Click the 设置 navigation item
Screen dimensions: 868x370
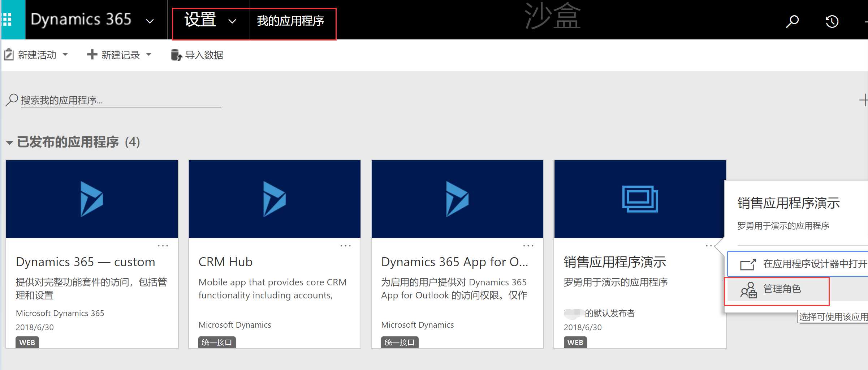pyautogui.click(x=200, y=20)
